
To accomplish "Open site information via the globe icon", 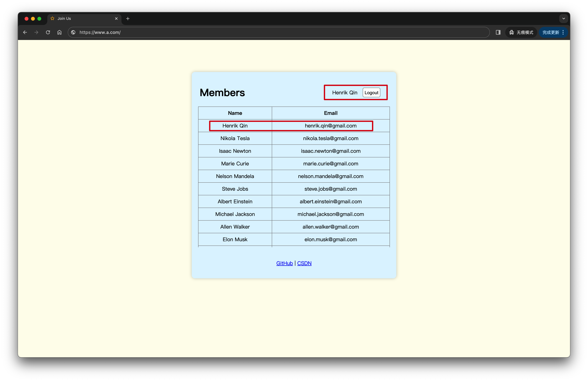I will coord(73,32).
